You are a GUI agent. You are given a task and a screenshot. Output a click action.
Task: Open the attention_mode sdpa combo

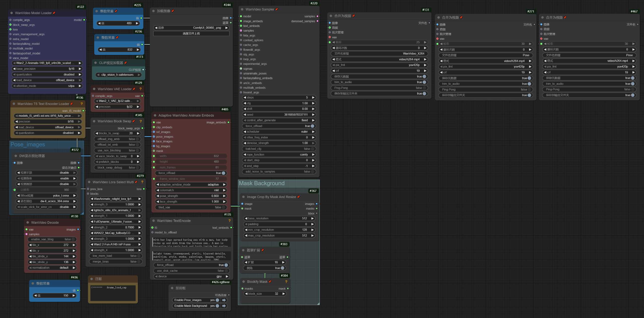tap(47, 86)
